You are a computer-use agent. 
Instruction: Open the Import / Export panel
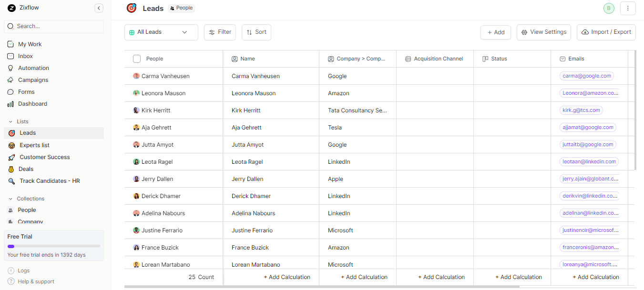(606, 32)
